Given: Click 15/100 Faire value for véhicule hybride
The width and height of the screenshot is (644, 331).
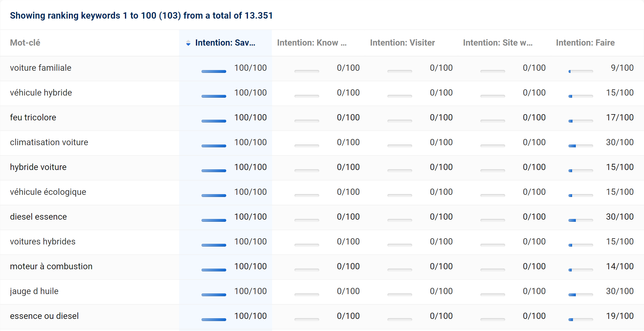Looking at the screenshot, I should (x=620, y=93).
